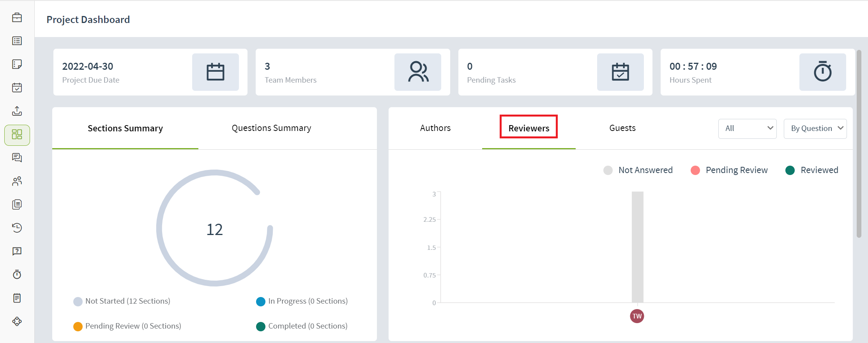Image resolution: width=868 pixels, height=343 pixels.
Task: Click stopwatch icon on Hours Spent card
Action: pyautogui.click(x=823, y=72)
